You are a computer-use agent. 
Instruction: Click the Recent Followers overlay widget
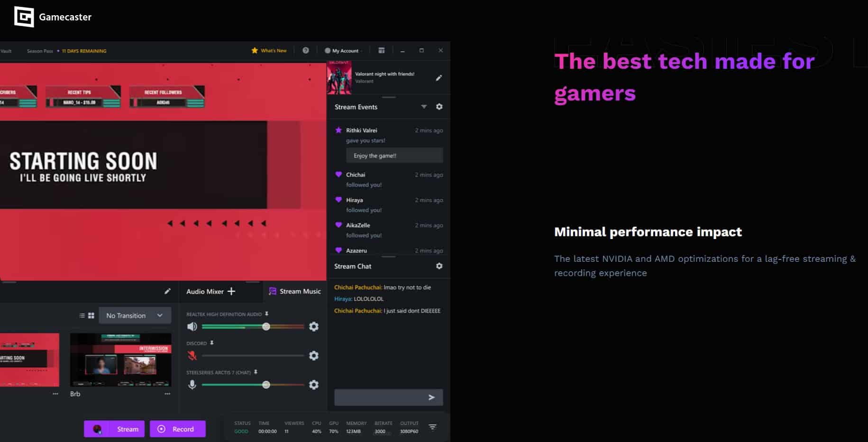click(x=167, y=97)
